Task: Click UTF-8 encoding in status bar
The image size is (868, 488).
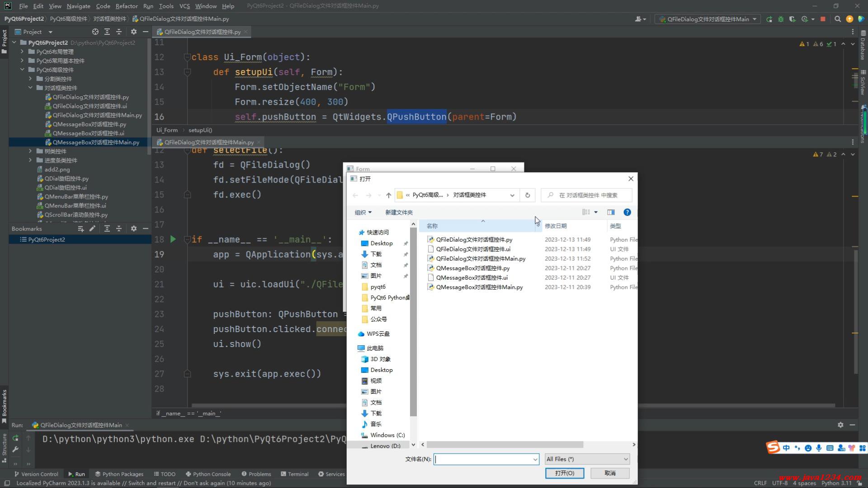Action: (x=780, y=483)
